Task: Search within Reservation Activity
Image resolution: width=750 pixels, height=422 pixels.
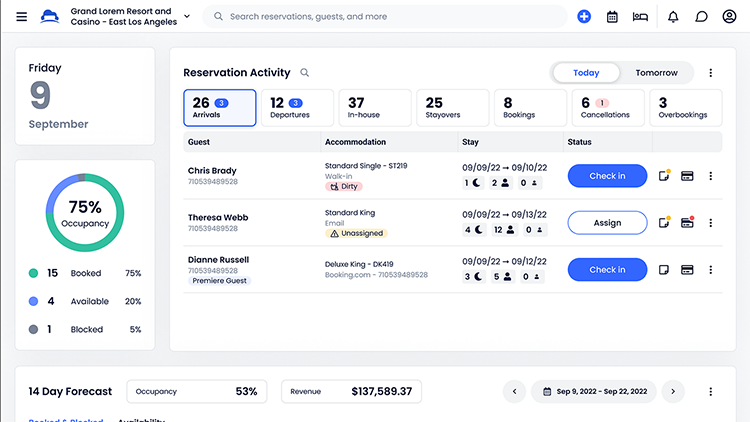Action: [305, 73]
